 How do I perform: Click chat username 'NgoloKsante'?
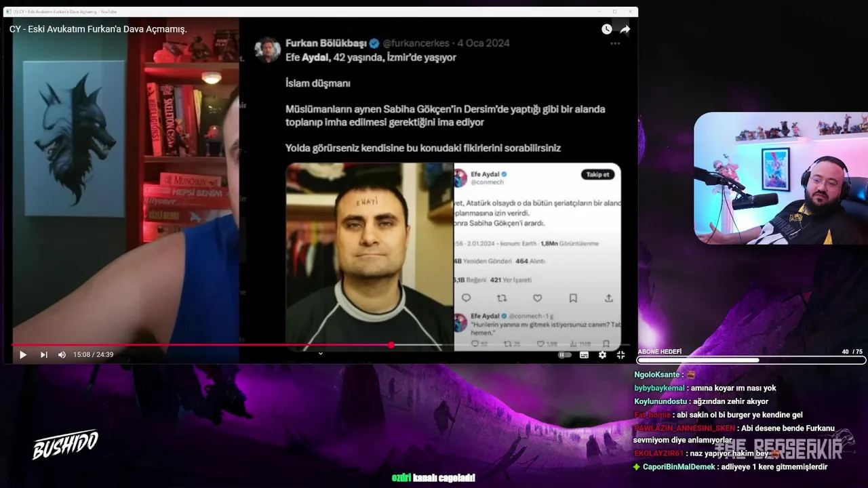(658, 374)
